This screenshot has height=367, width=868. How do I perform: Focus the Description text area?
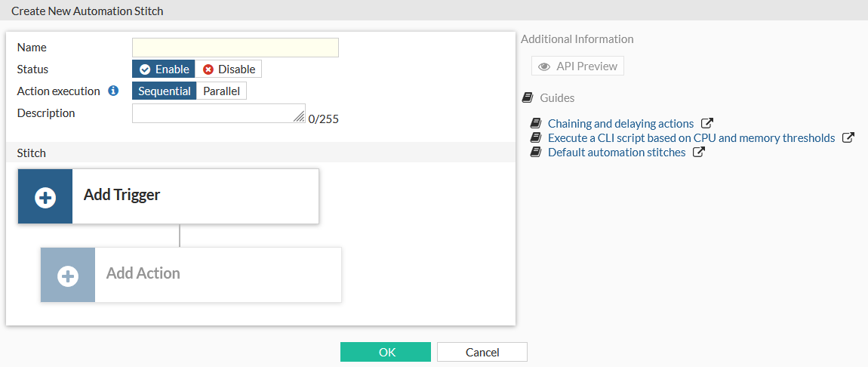pos(217,113)
